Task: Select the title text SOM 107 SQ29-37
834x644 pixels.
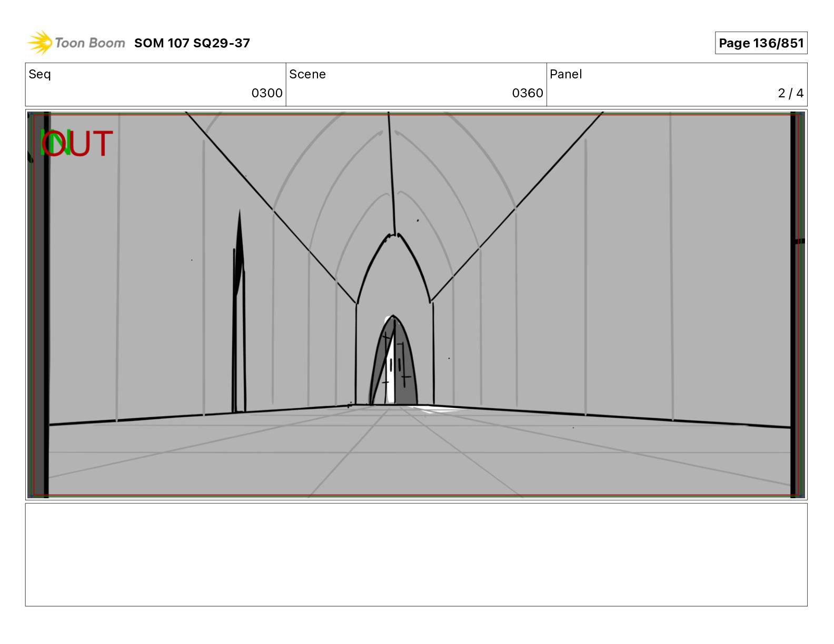Action: (x=192, y=43)
